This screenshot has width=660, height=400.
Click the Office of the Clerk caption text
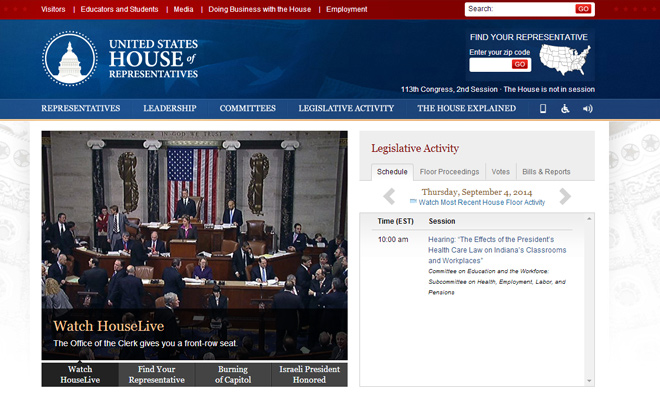(146, 343)
